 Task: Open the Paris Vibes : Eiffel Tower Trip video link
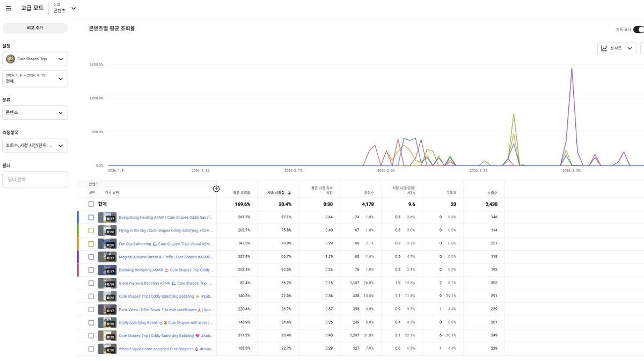165,309
